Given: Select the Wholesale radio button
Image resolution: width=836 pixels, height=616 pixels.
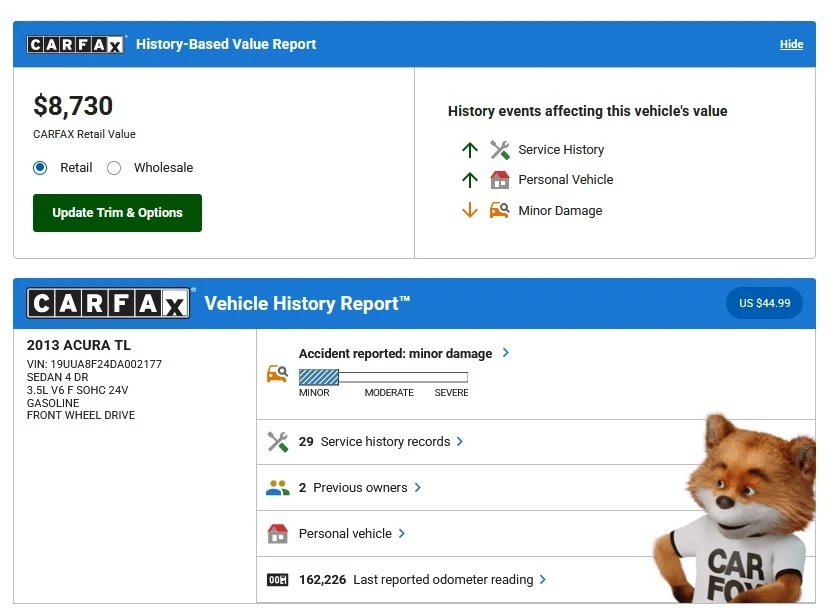Looking at the screenshot, I should pyautogui.click(x=114, y=168).
